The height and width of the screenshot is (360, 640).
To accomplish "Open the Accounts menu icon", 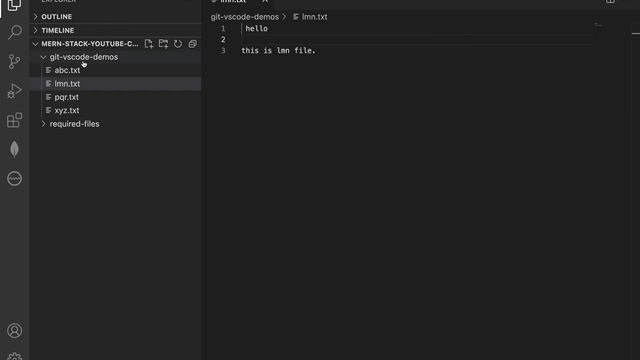I will tap(15, 331).
